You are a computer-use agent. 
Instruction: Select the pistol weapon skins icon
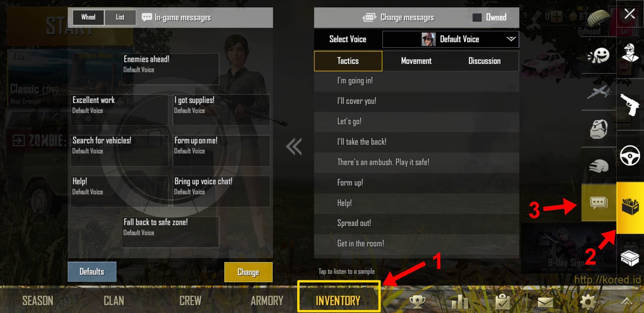coord(630,105)
